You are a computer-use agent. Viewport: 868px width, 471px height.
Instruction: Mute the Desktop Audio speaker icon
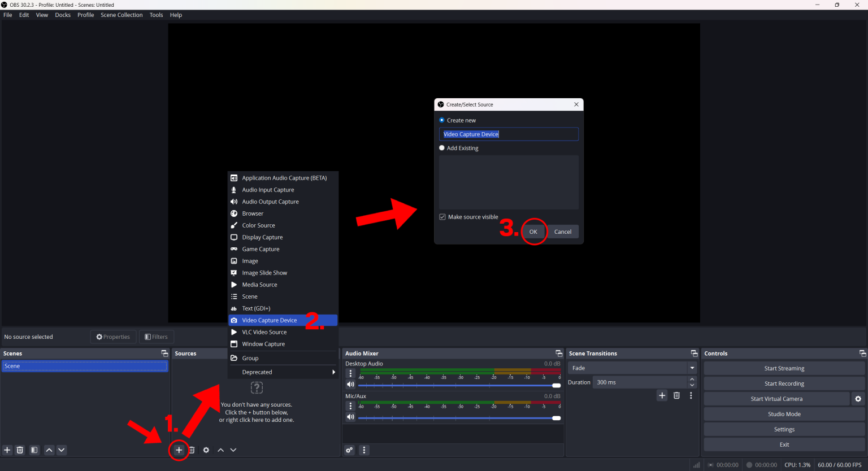[x=350, y=385]
